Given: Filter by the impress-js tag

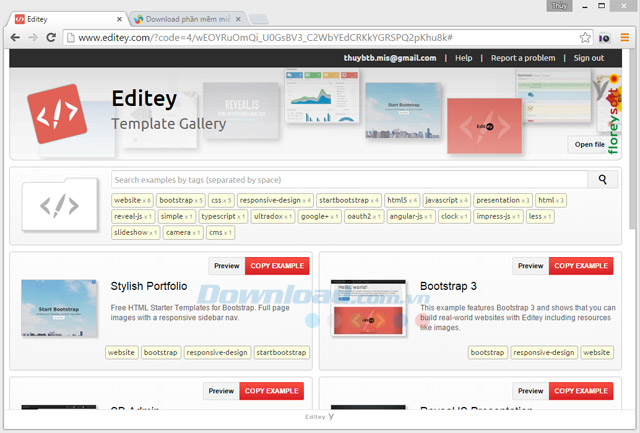Looking at the screenshot, I should pyautogui.click(x=498, y=216).
